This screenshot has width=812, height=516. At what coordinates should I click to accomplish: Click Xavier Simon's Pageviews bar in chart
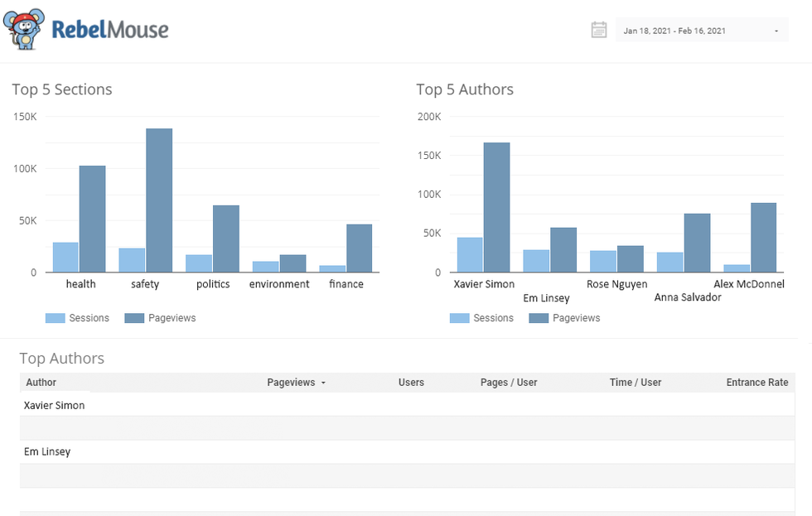tap(497, 207)
